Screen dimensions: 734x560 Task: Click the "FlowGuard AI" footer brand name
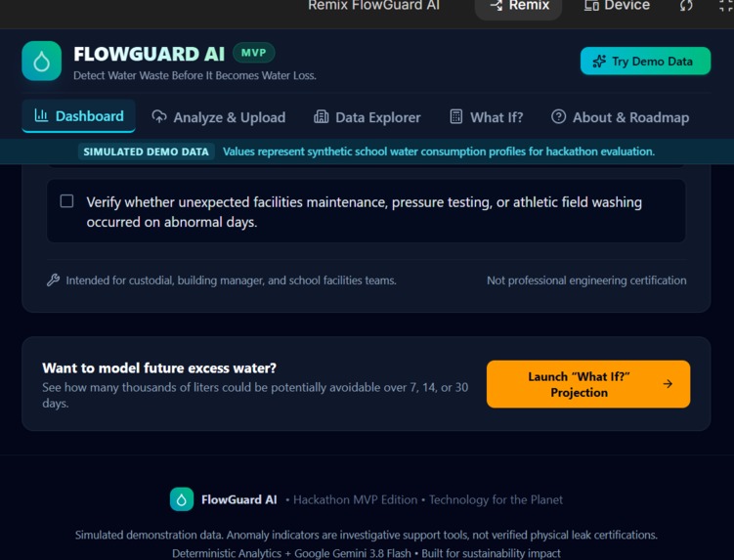pyautogui.click(x=239, y=499)
